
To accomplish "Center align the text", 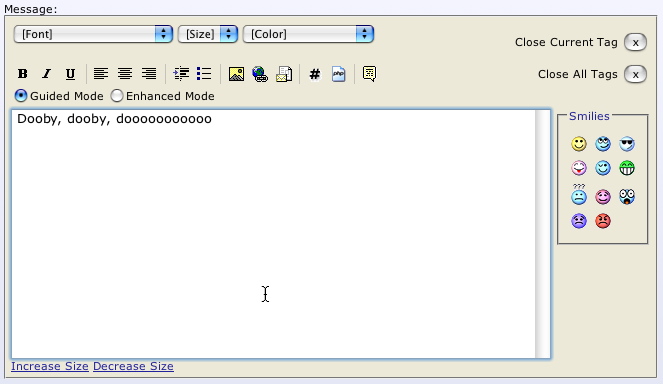I will pyautogui.click(x=125, y=74).
